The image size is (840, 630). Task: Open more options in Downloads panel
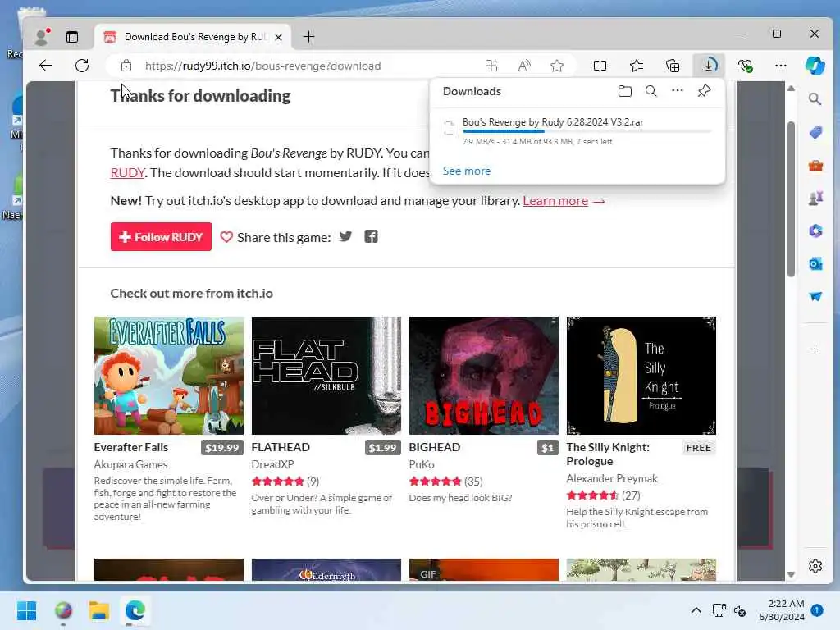[677, 91]
